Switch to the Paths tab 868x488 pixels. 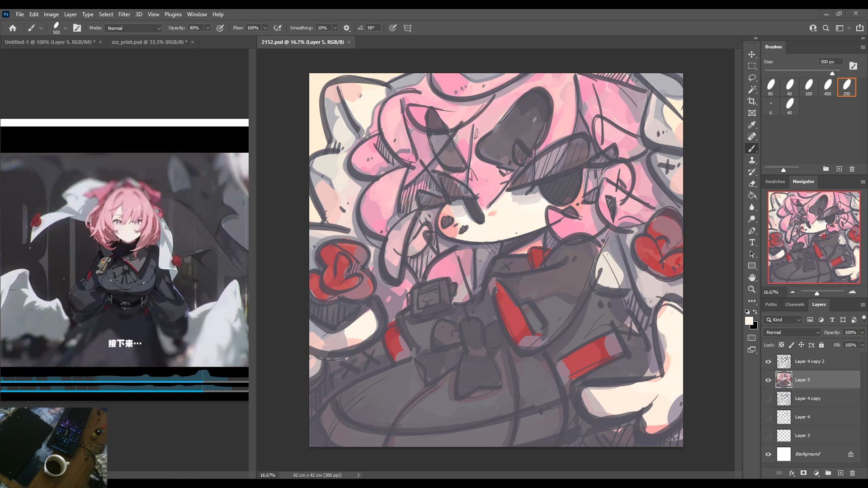pos(771,304)
